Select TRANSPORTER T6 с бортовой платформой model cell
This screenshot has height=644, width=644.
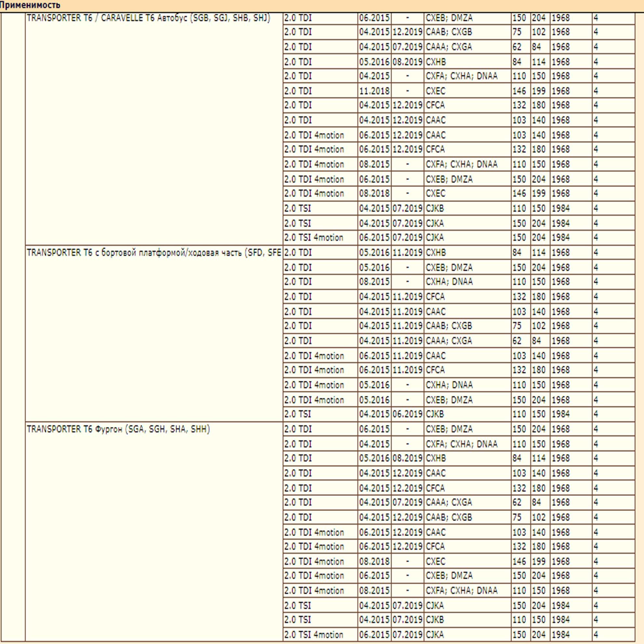(154, 253)
